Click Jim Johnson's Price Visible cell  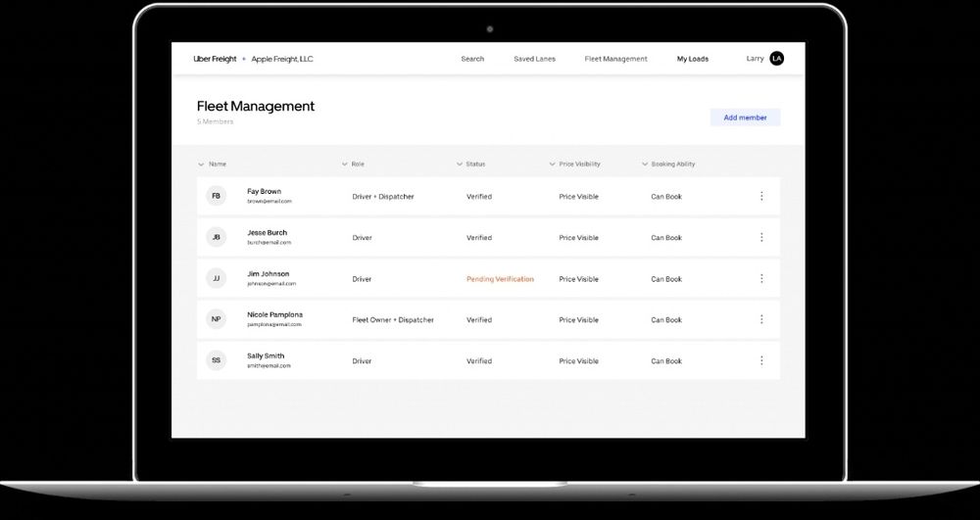tap(579, 279)
